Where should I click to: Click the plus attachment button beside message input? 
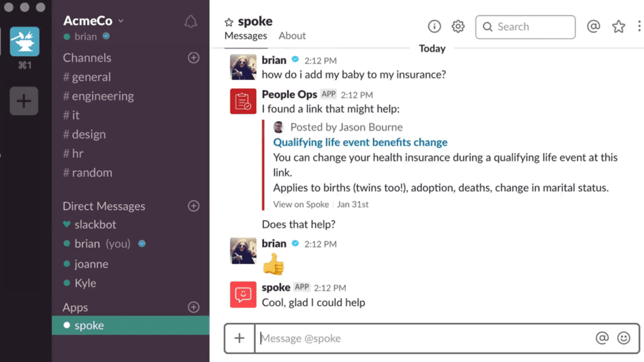click(x=240, y=338)
